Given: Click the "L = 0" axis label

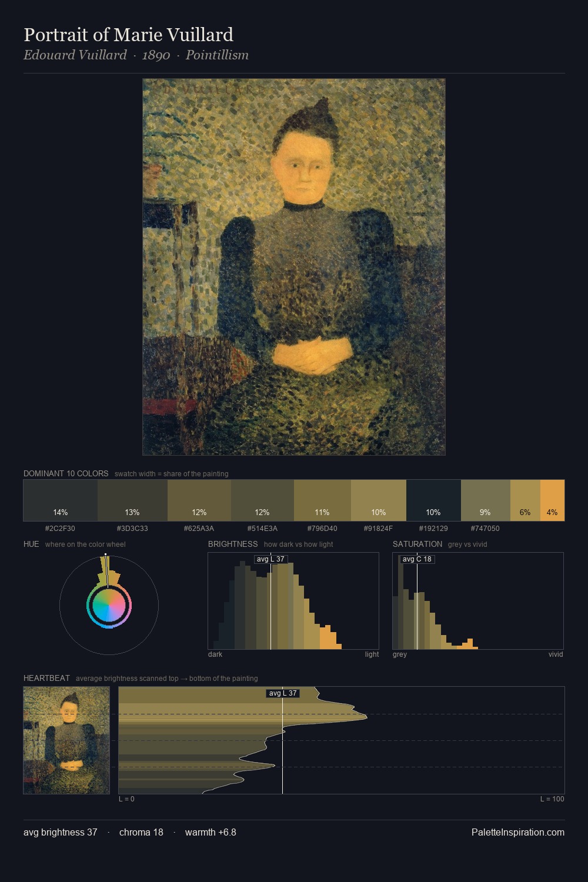Looking at the screenshot, I should click(126, 799).
